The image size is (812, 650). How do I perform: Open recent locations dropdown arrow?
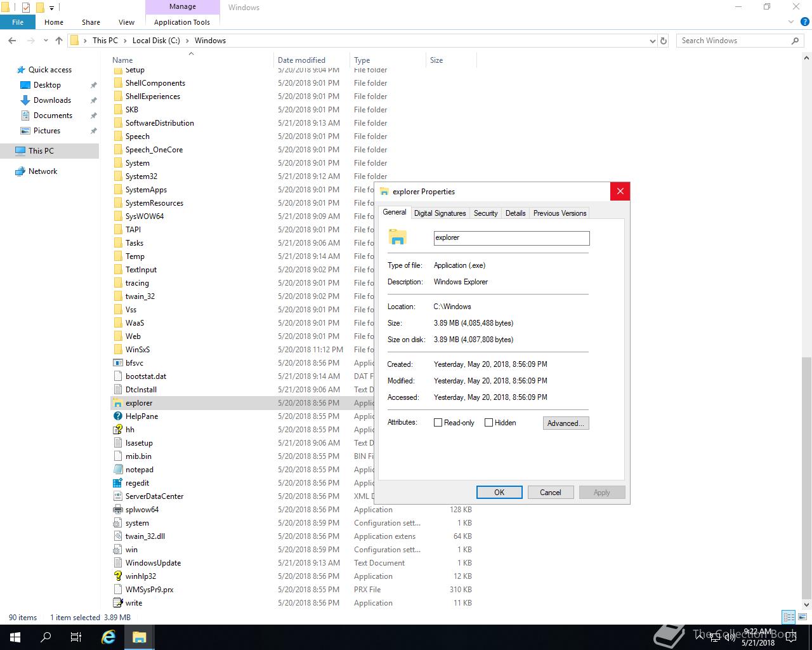pos(46,41)
